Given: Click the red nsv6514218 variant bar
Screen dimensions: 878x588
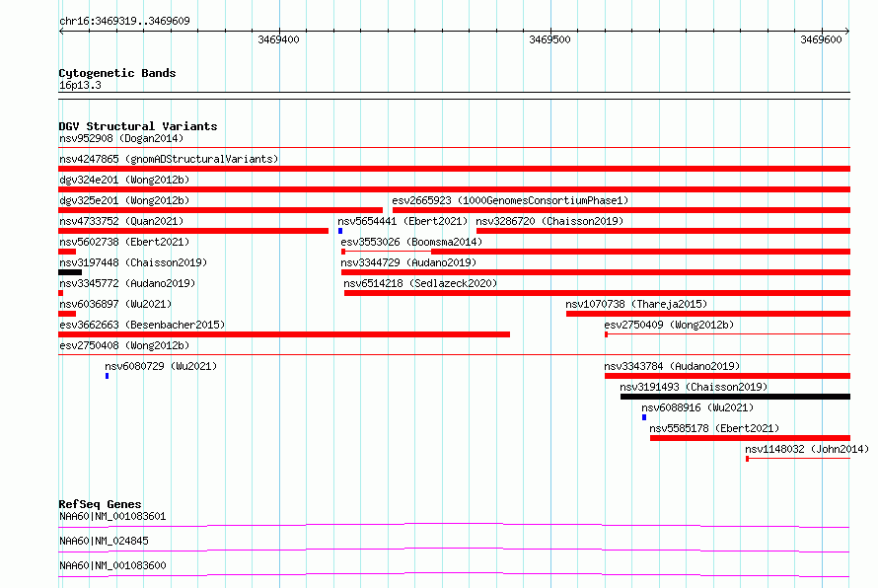Looking at the screenshot, I should [x=598, y=293].
